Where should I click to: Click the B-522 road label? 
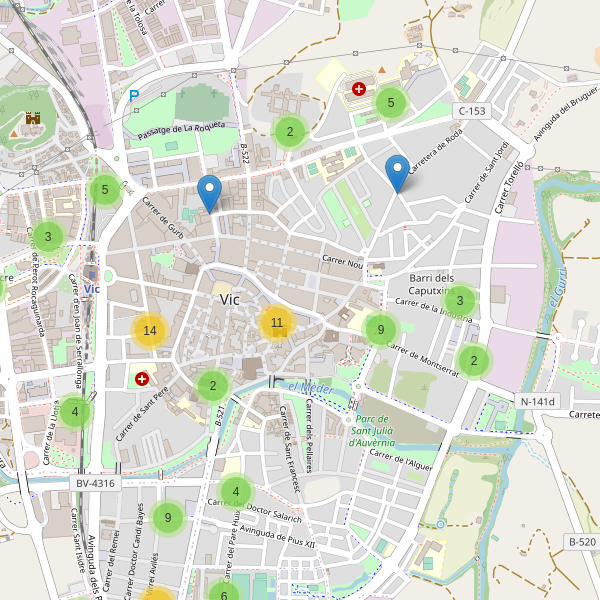(245, 154)
